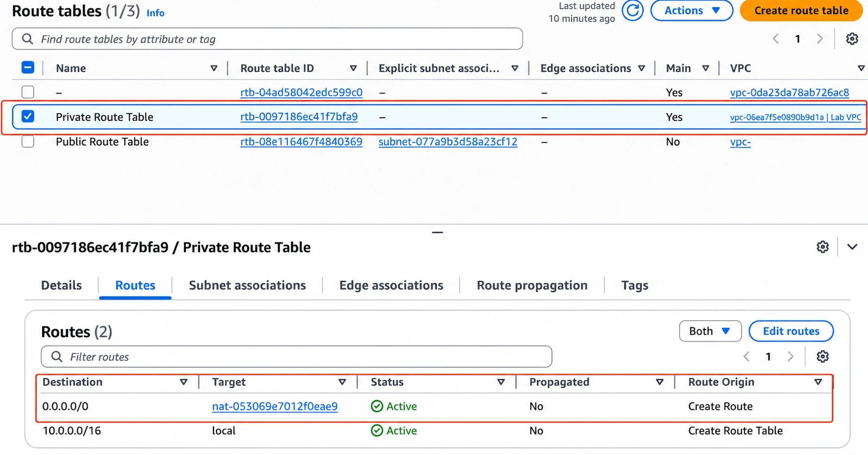Screen dimensions: 868x455
Task: Sort routes by Target column arrow
Action: (x=342, y=382)
